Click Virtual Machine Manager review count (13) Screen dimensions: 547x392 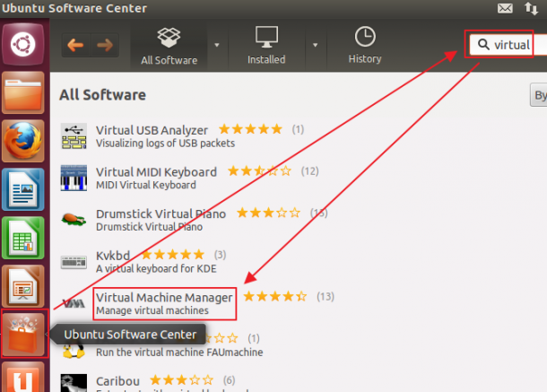(326, 297)
